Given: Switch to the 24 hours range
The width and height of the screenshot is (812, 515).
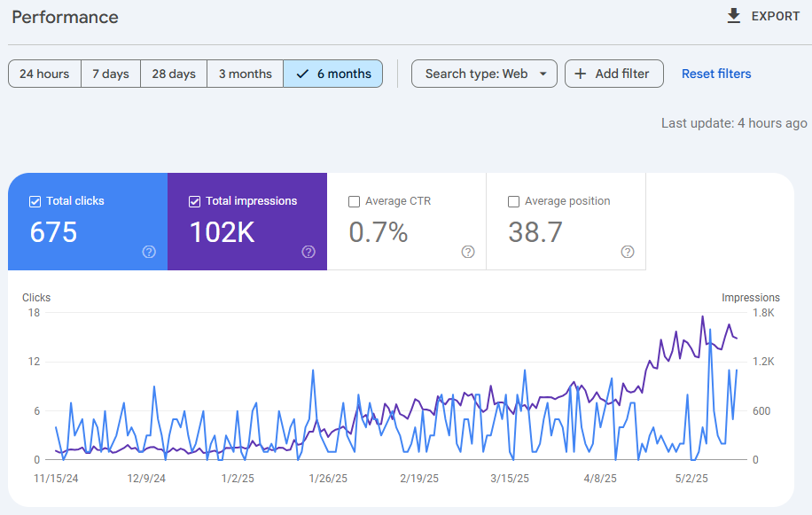Looking at the screenshot, I should click(43, 74).
